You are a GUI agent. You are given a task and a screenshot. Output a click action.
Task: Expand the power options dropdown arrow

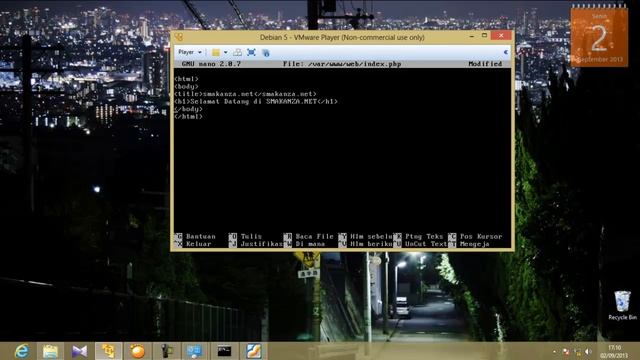tap(225, 52)
